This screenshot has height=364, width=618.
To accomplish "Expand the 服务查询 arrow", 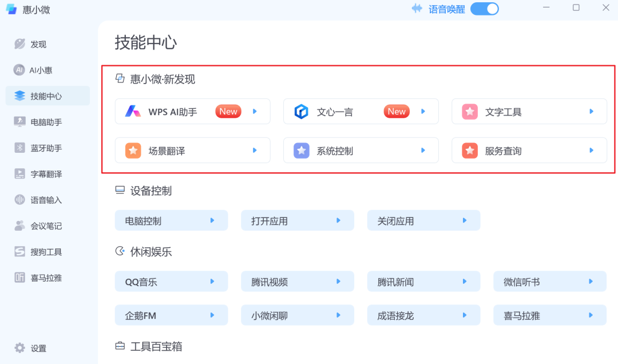I will pos(591,151).
